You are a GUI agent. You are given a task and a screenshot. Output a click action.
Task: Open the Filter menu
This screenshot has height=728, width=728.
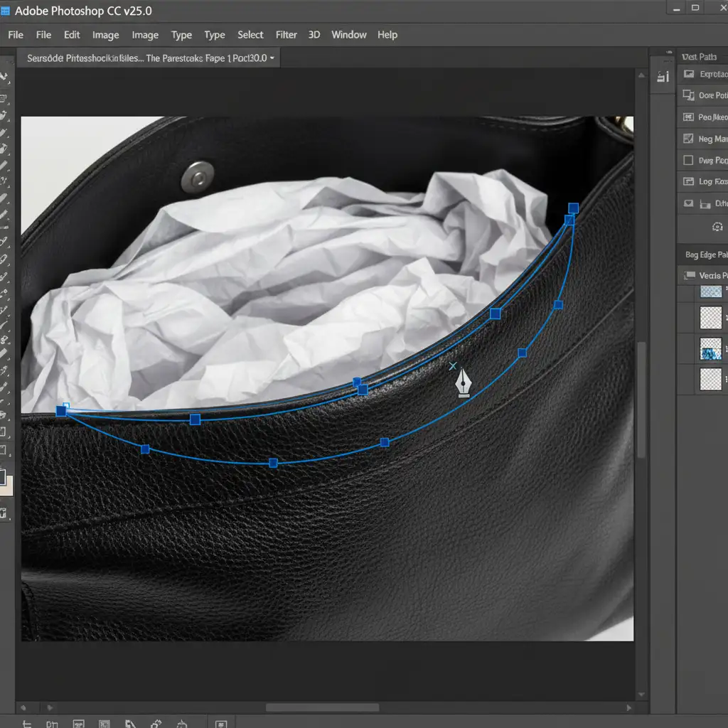pyautogui.click(x=286, y=35)
